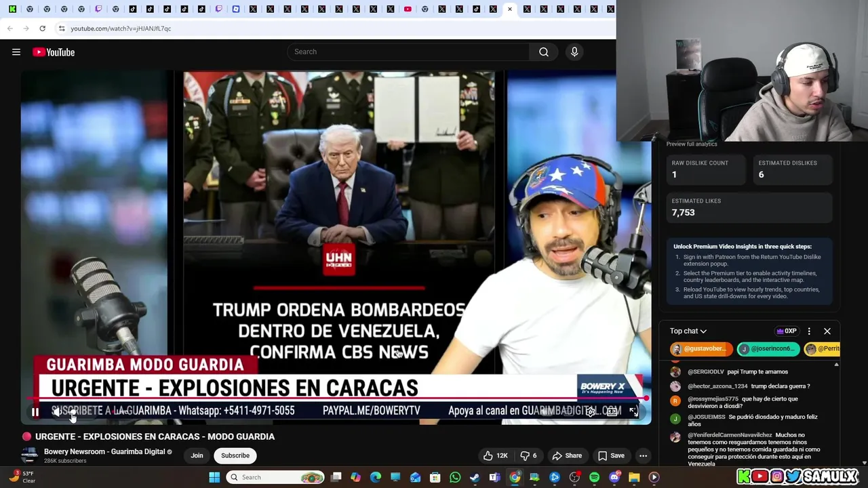Pause the live video
Screen dimensions: 868x488
coord(35,411)
